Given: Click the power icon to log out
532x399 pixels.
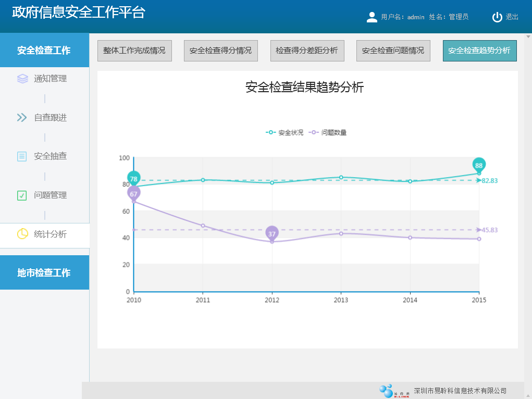Looking at the screenshot, I should 497,17.
